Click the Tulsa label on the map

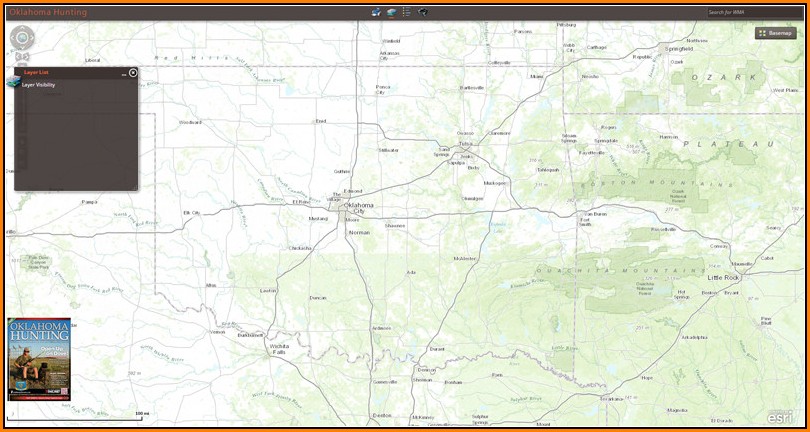tap(465, 144)
